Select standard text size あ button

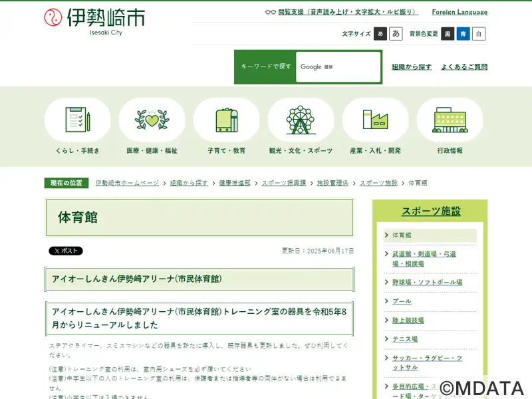click(380, 34)
